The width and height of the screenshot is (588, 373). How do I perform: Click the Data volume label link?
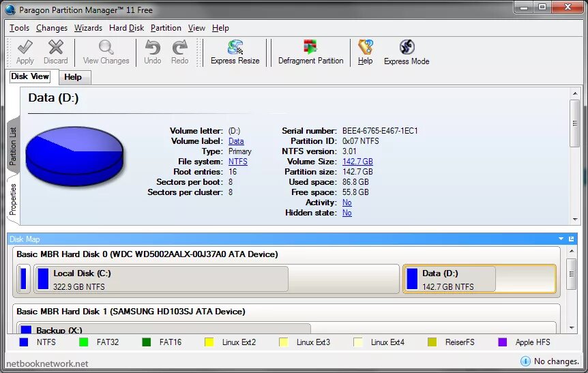coord(236,141)
